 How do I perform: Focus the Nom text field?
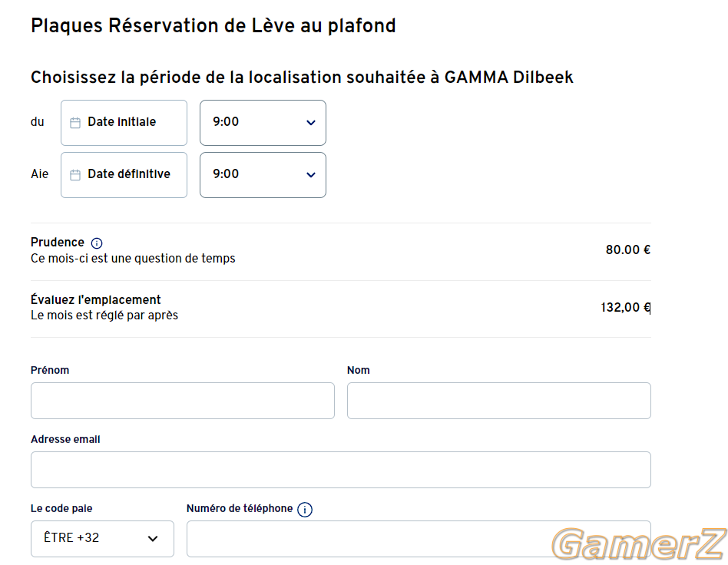[x=499, y=401]
